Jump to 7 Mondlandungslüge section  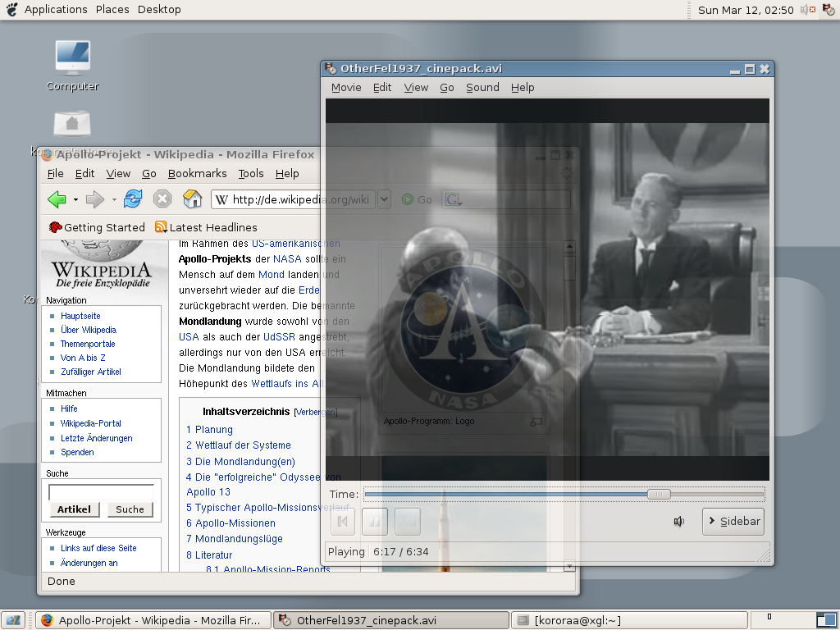(234, 539)
